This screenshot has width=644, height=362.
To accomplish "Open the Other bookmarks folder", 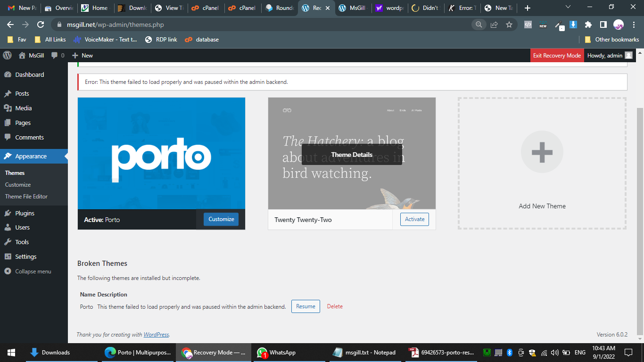I will (611, 40).
